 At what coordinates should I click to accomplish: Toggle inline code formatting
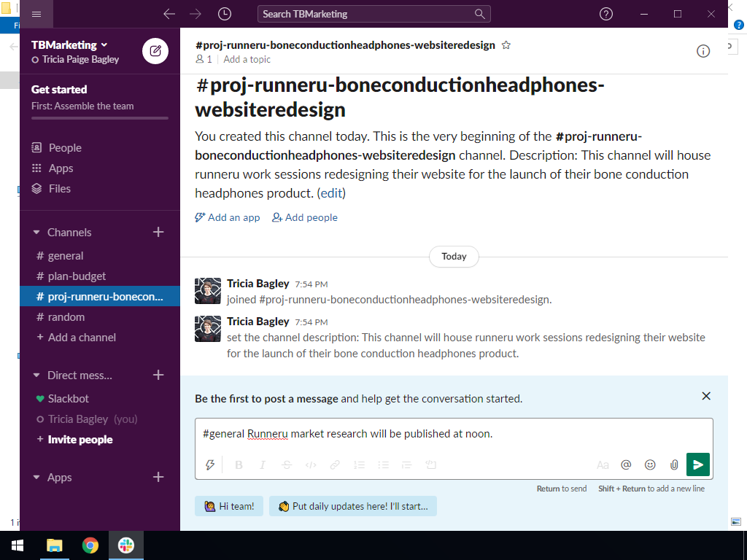click(311, 464)
